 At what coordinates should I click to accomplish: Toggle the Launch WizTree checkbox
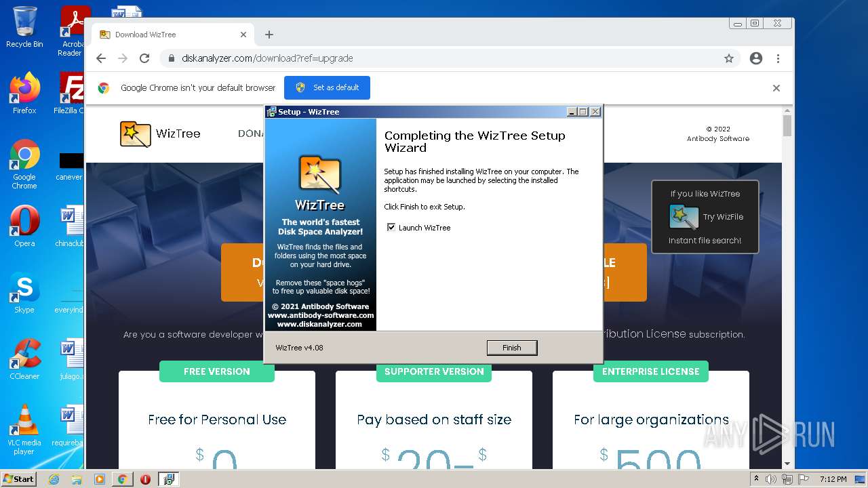tap(391, 228)
